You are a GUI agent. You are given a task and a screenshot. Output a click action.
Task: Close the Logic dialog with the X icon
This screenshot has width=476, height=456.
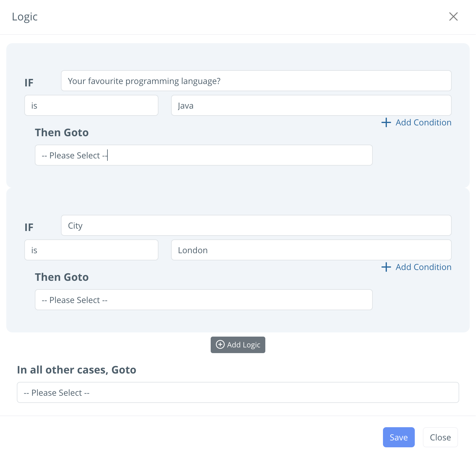click(x=453, y=16)
